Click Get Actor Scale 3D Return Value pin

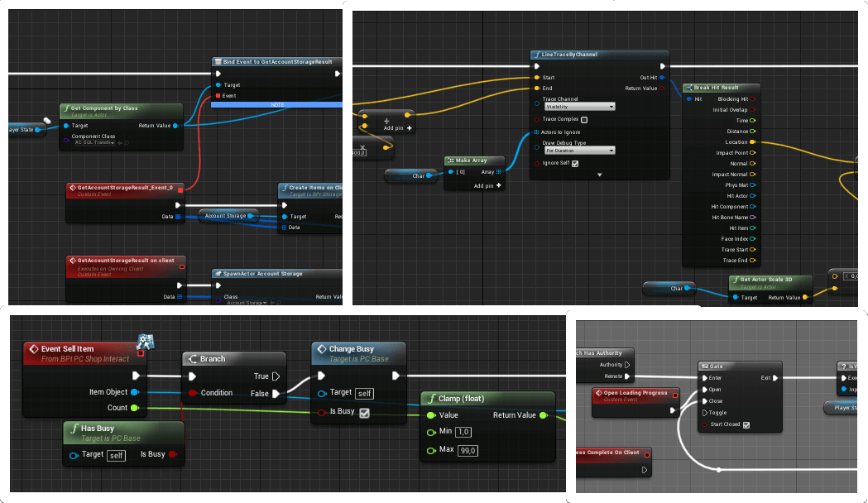point(805,297)
